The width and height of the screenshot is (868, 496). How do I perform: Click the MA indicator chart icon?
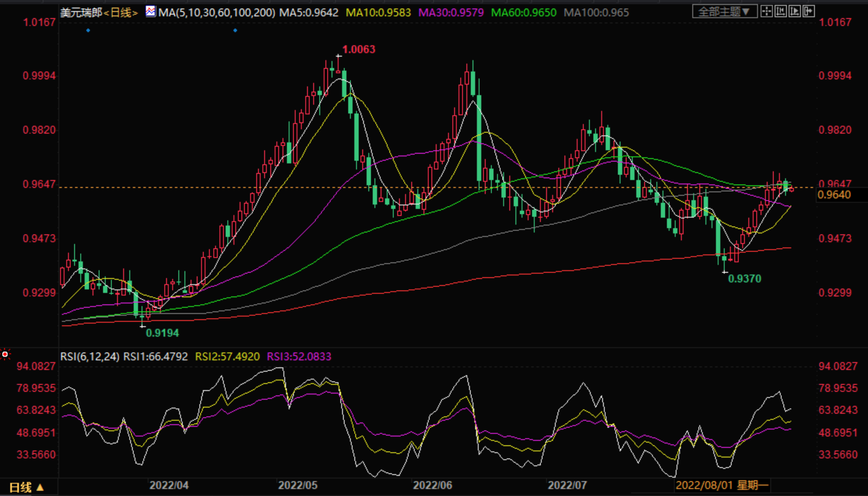(151, 11)
